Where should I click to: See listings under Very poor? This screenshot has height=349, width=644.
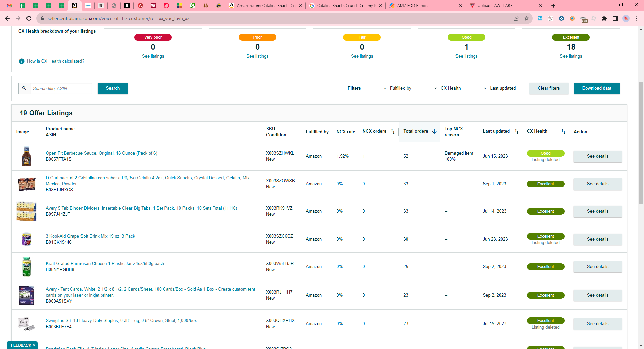tap(153, 56)
